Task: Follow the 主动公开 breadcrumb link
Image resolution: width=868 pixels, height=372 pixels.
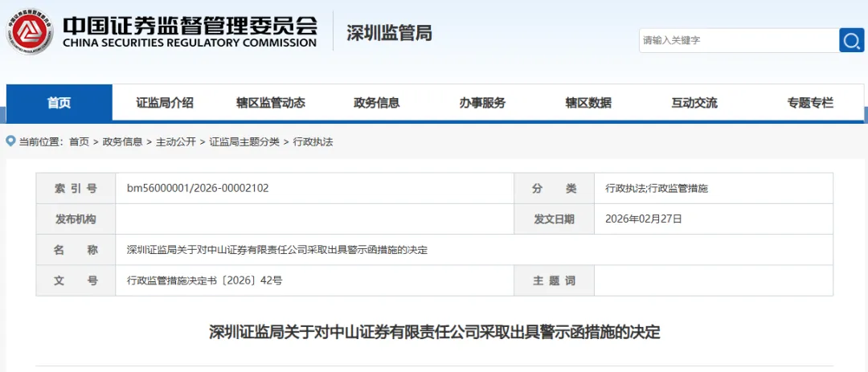Action: 175,142
